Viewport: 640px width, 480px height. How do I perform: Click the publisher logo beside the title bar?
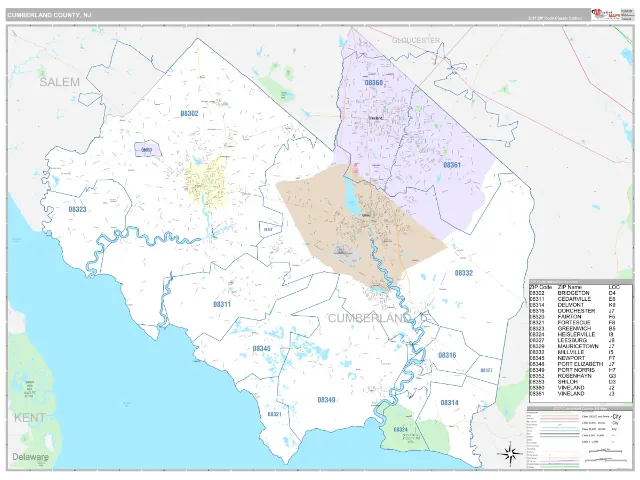coord(605,15)
